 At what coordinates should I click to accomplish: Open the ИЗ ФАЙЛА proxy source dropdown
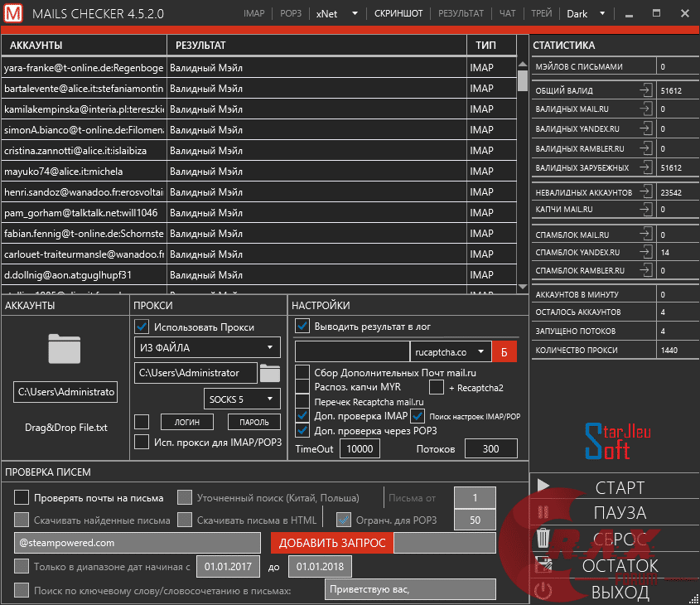pyautogui.click(x=208, y=347)
